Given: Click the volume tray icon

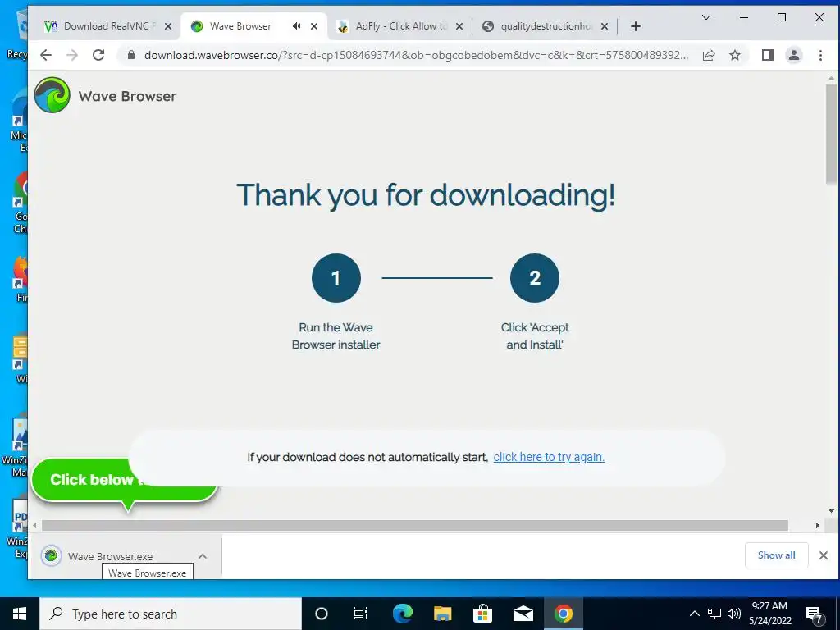Looking at the screenshot, I should tap(734, 614).
